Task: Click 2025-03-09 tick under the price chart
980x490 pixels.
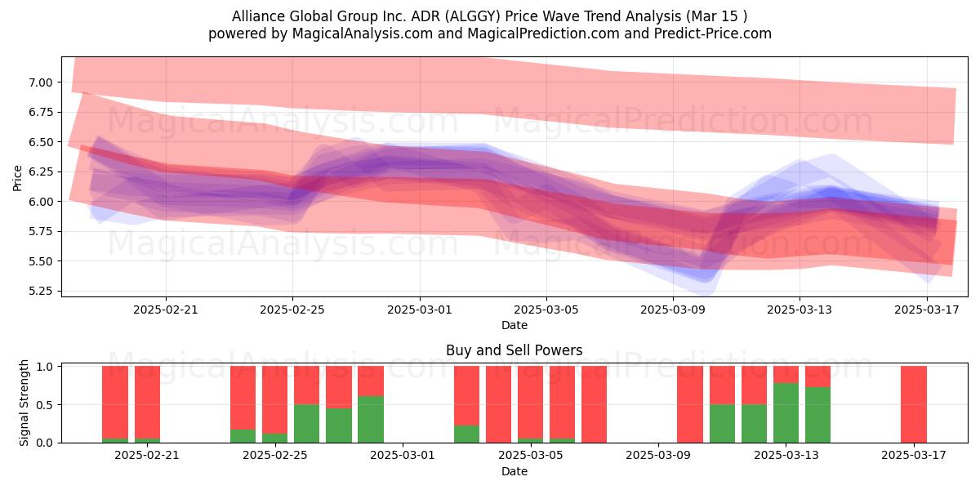Action: click(673, 310)
